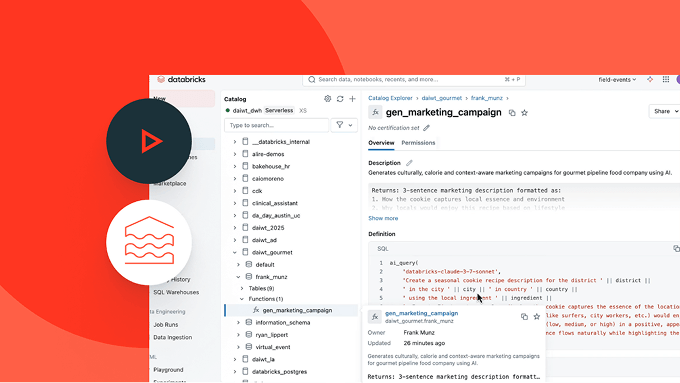Viewport: 680px width, 383px height.
Task: Click the function fx icon beside title
Action: (x=375, y=112)
